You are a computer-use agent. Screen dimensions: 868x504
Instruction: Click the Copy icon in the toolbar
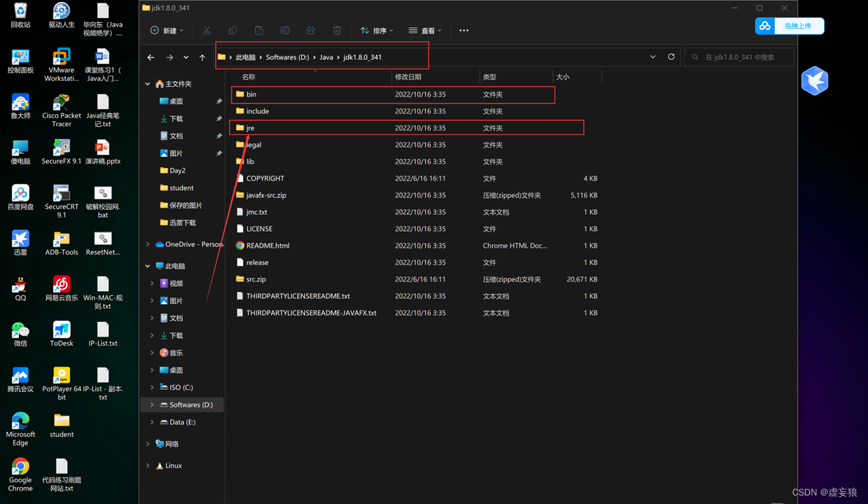pos(233,30)
